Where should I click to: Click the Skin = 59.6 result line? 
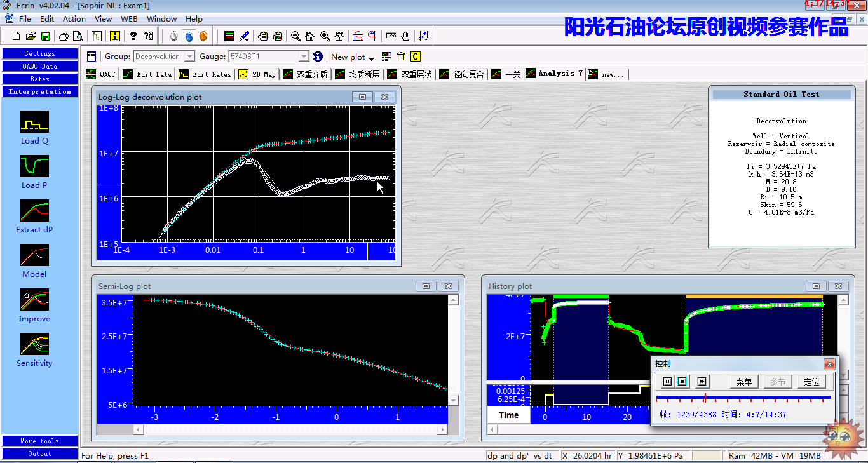[x=782, y=205]
